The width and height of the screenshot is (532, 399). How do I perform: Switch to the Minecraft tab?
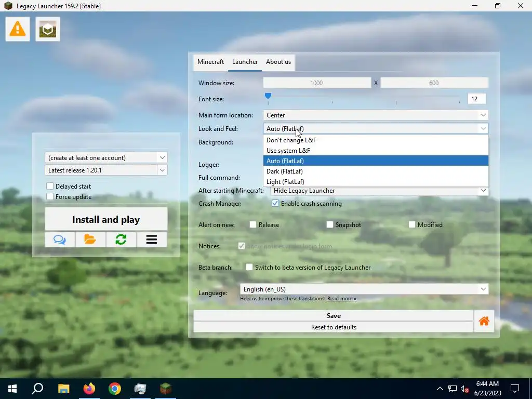point(211,62)
